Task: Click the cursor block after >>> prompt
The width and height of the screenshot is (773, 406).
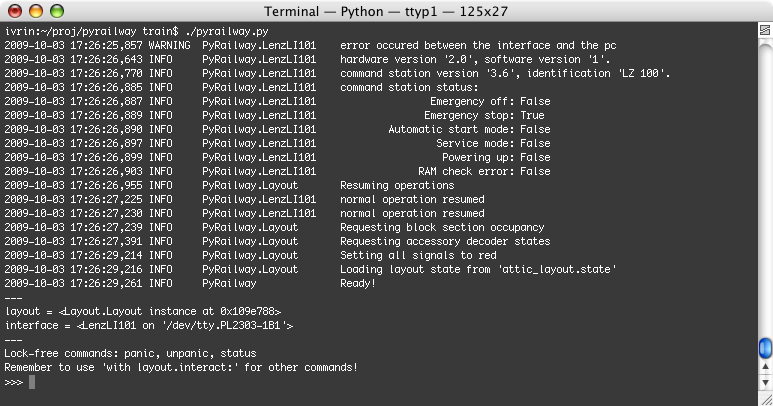Action: click(x=32, y=382)
